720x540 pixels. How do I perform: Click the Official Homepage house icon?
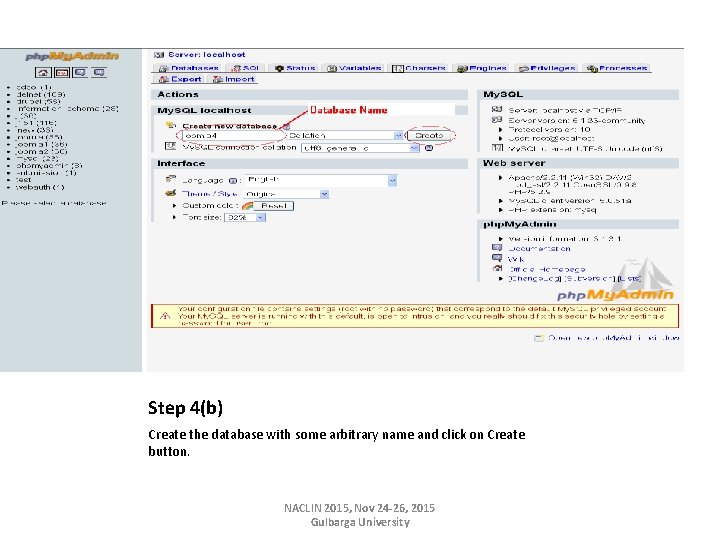click(x=497, y=268)
